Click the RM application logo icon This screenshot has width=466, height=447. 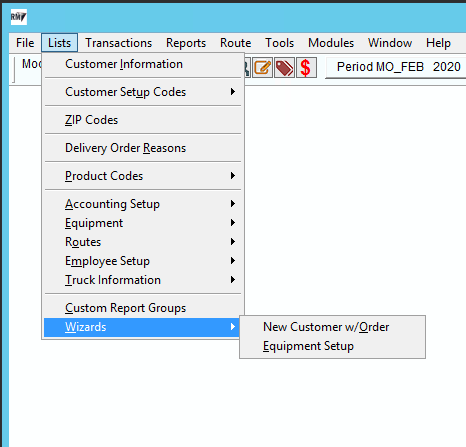tap(18, 17)
